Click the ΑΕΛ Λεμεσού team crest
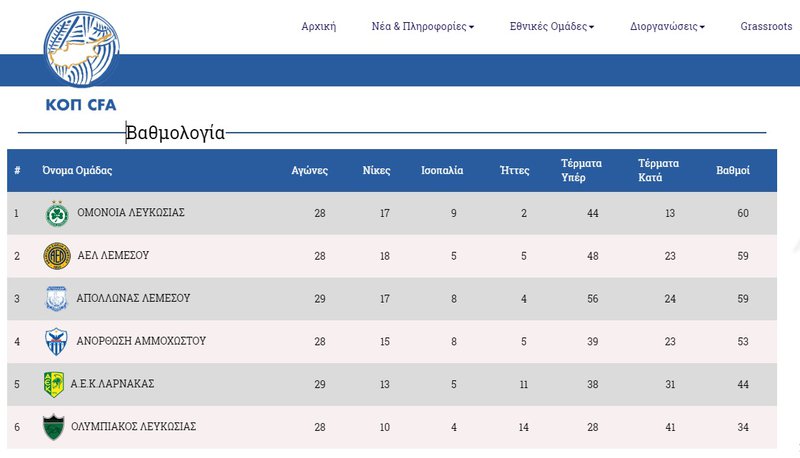 pyautogui.click(x=57, y=256)
